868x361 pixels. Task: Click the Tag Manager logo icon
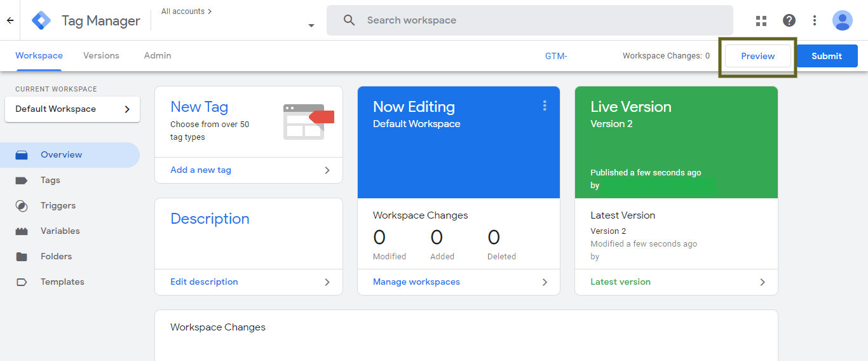point(41,20)
